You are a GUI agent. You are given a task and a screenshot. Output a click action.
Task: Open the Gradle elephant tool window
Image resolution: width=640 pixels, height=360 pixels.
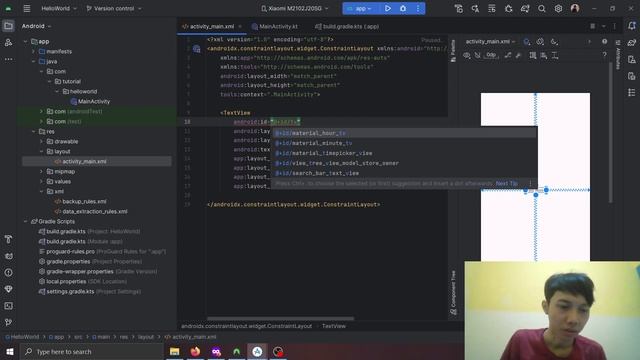(x=632, y=42)
